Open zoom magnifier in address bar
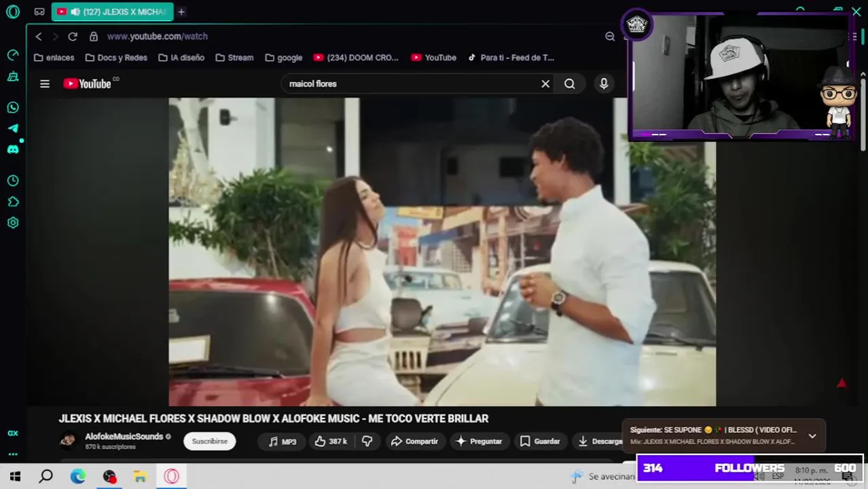This screenshot has height=489, width=868. [610, 37]
